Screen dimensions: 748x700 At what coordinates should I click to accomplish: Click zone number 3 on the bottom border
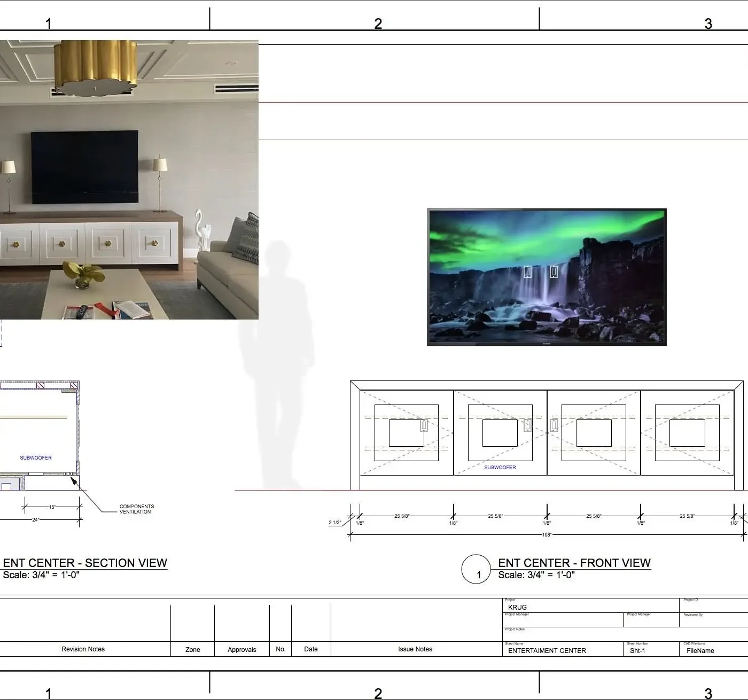tap(708, 694)
